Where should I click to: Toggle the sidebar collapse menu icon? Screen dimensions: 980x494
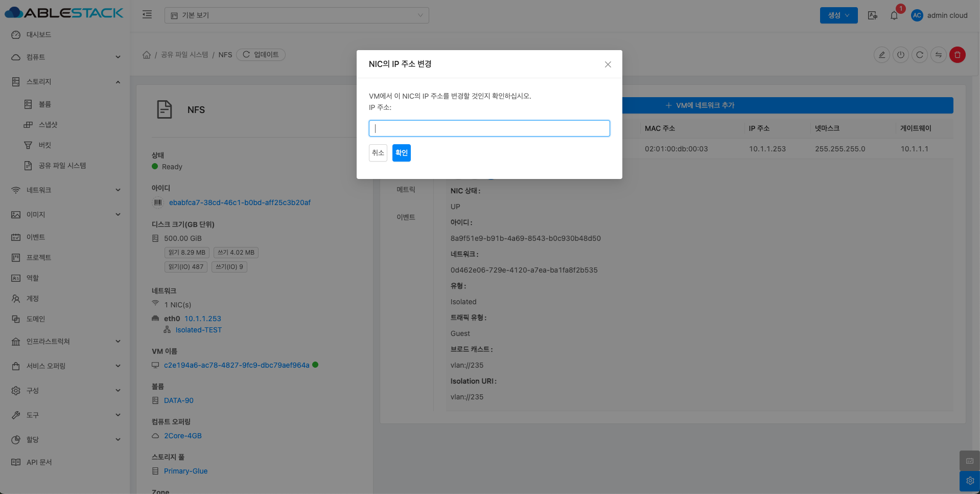point(147,15)
